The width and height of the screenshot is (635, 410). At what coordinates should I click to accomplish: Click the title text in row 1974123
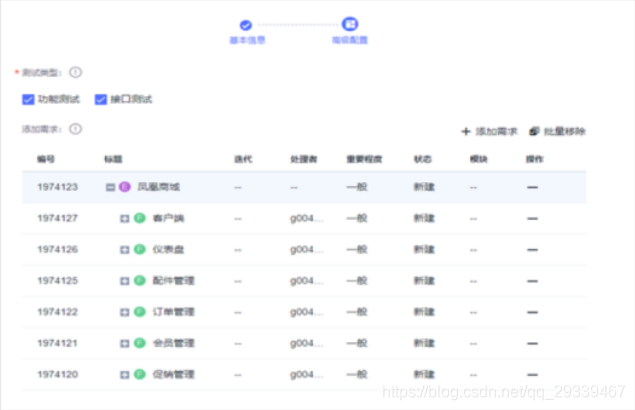(158, 187)
